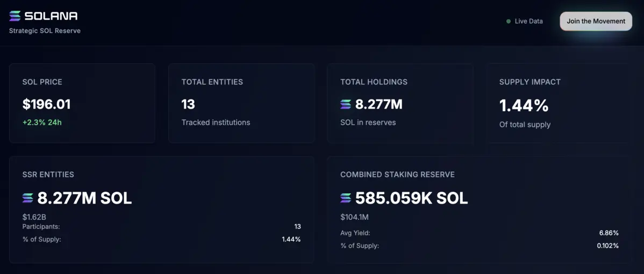
Task: Select the SSR Entities card heading
Action: [x=48, y=175]
